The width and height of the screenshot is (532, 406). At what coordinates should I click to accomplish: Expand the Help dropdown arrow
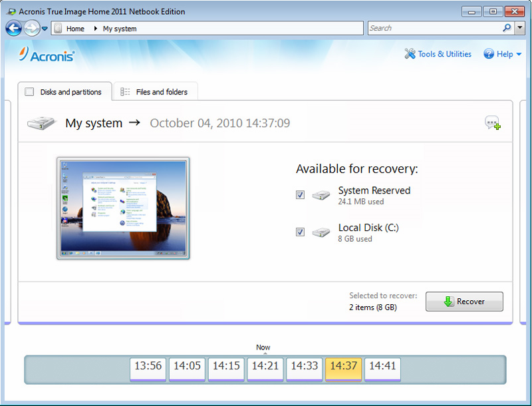[519, 54]
